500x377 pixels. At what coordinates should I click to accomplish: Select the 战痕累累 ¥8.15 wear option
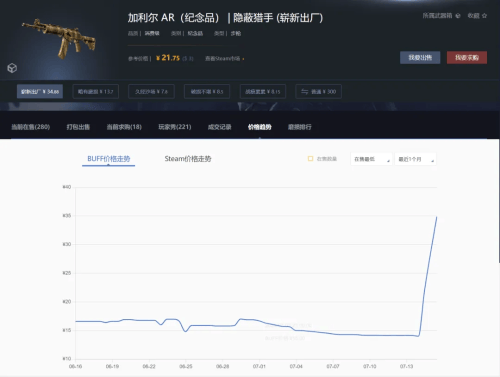263,91
